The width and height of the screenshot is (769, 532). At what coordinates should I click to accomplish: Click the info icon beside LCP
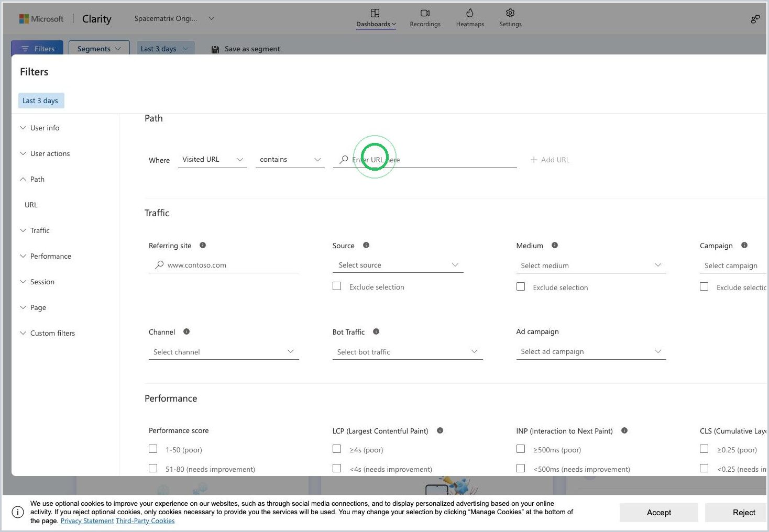point(440,430)
